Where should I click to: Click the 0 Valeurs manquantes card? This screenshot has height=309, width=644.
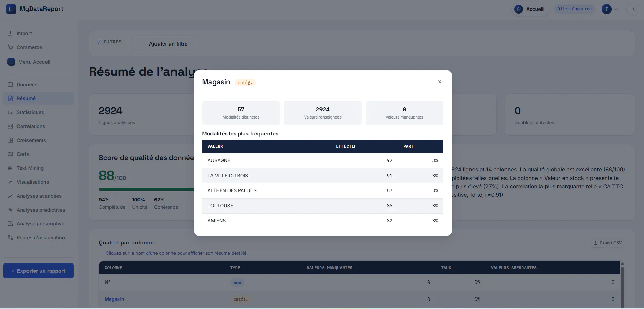tap(404, 113)
